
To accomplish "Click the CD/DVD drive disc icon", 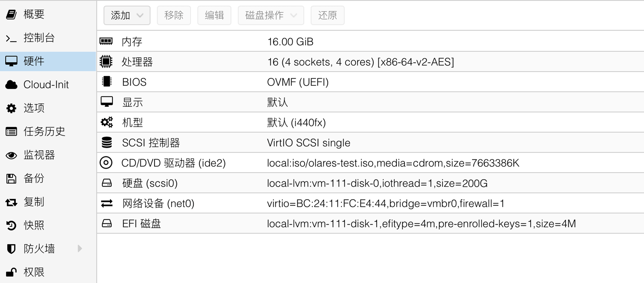I will click(106, 163).
